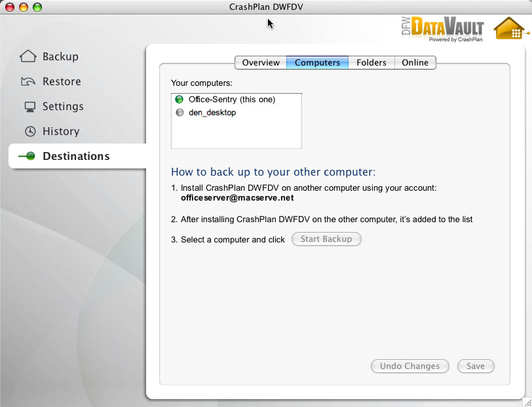Click the officeserver@macserve.net account text

(237, 197)
